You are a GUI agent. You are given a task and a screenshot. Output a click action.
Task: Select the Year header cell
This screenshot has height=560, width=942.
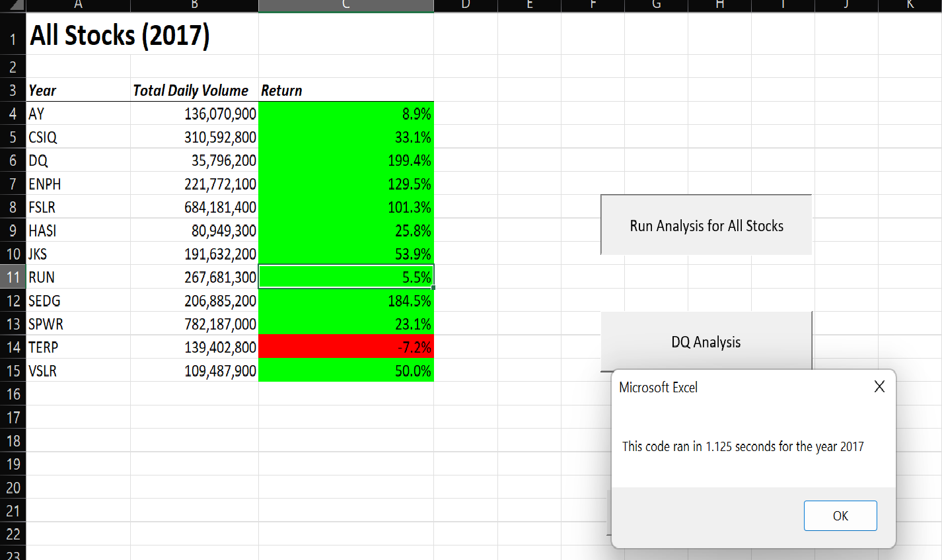tap(77, 90)
